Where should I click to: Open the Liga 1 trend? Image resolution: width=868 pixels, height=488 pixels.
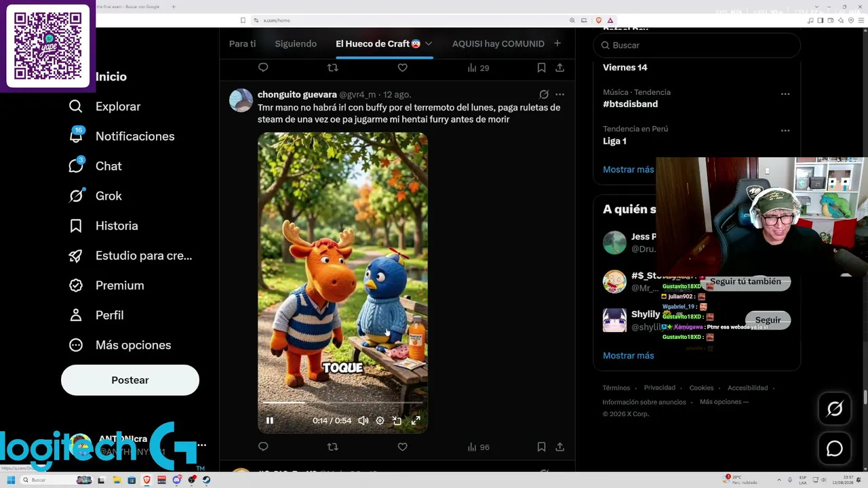click(x=614, y=141)
